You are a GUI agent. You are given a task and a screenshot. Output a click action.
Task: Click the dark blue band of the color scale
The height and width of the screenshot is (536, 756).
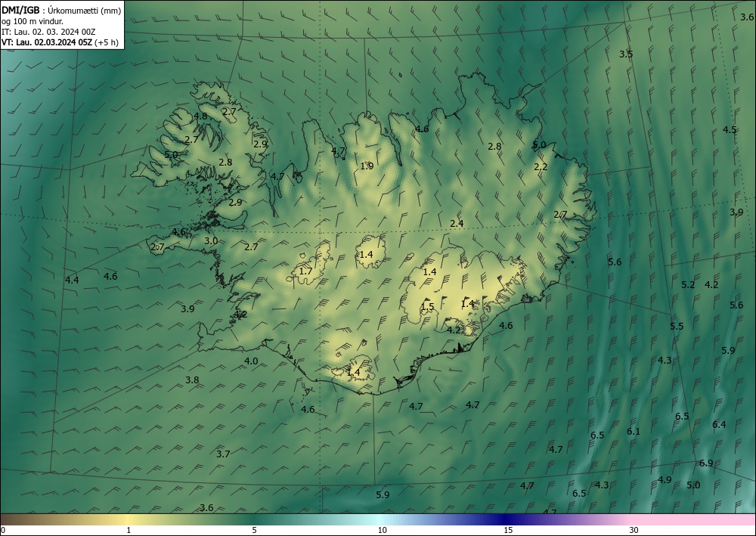click(x=507, y=519)
